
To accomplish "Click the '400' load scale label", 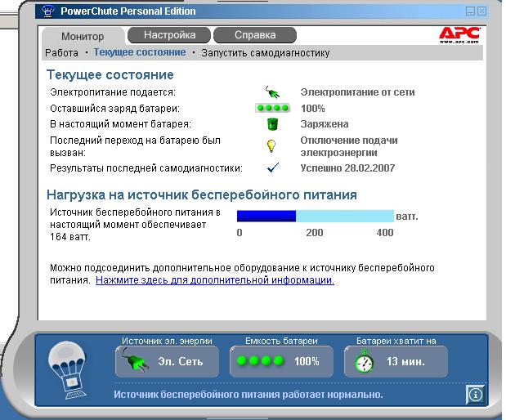I will 385,233.
